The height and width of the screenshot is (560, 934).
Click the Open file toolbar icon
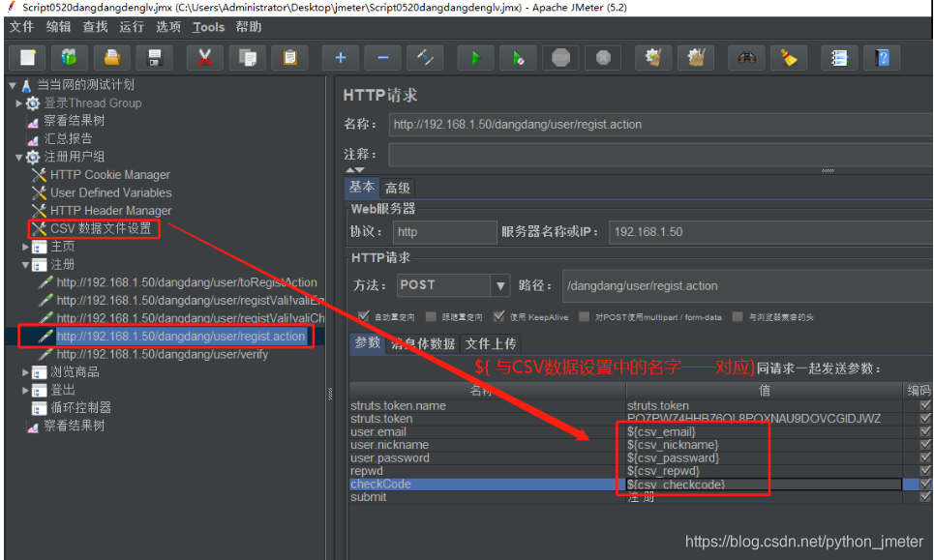pyautogui.click(x=112, y=58)
